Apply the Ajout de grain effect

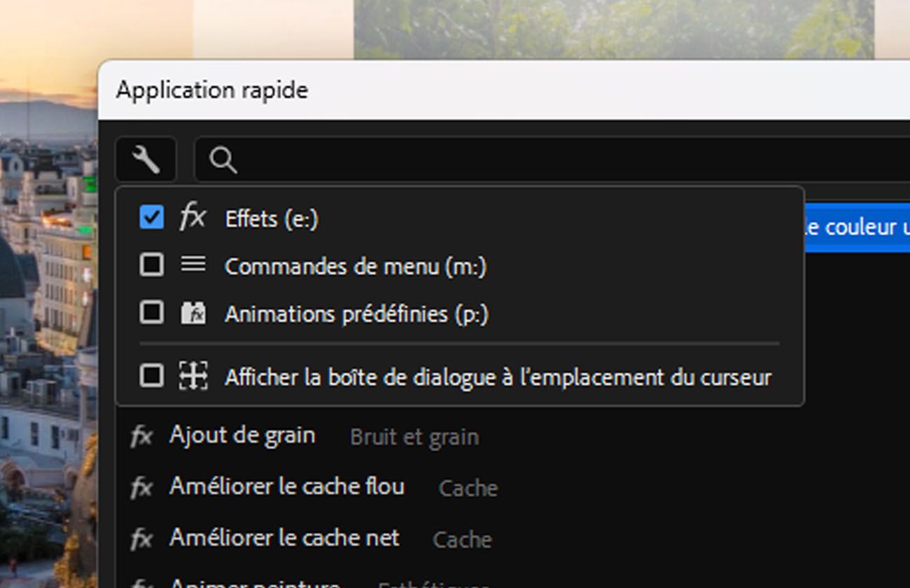pyautogui.click(x=242, y=435)
